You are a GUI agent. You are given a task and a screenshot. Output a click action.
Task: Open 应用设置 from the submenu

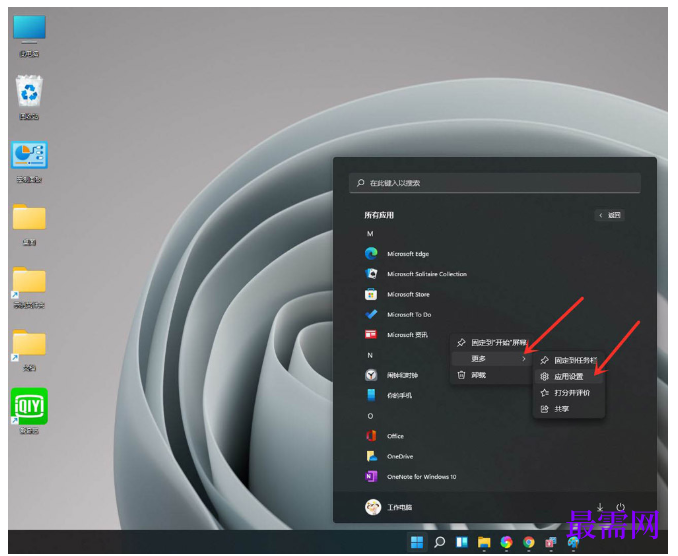(x=569, y=377)
